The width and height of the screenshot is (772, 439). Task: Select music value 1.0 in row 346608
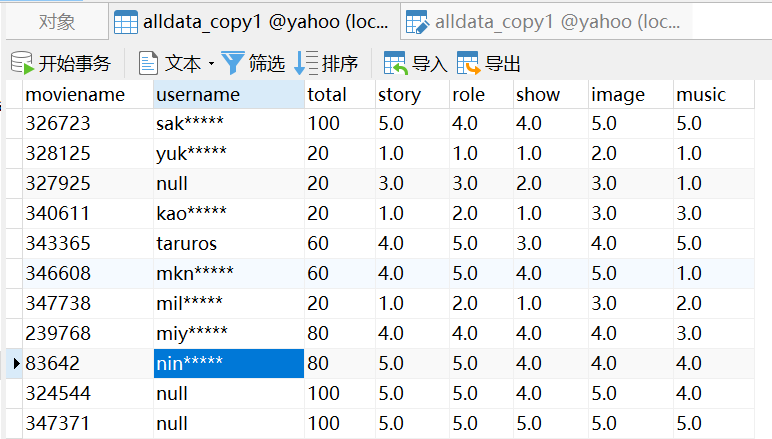[x=714, y=274]
